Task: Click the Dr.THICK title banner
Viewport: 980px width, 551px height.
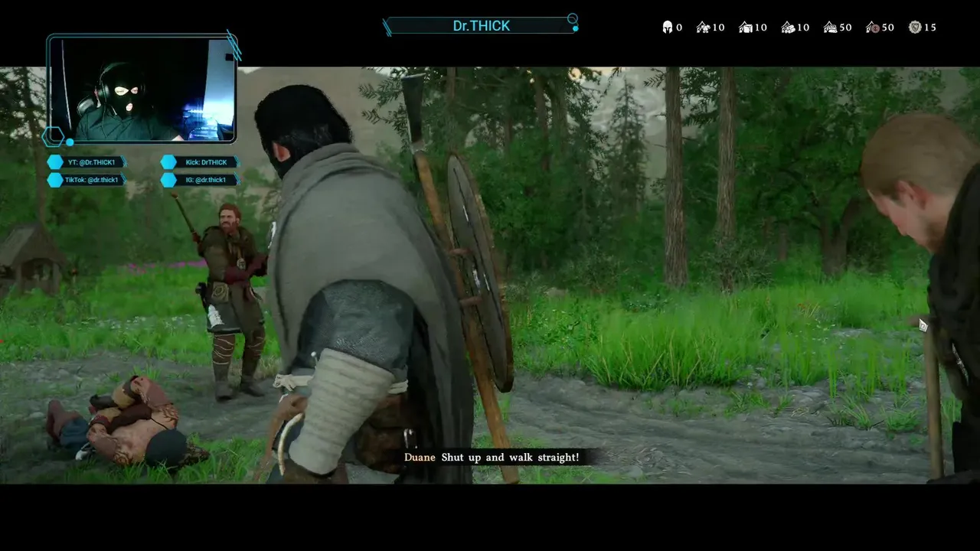Action: click(481, 26)
